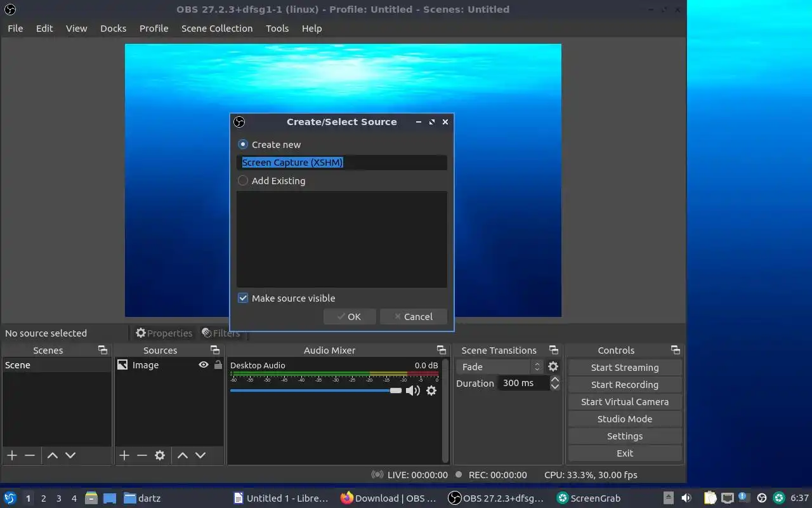The width and height of the screenshot is (812, 508).
Task: Open the Edit menu
Action: (x=44, y=29)
